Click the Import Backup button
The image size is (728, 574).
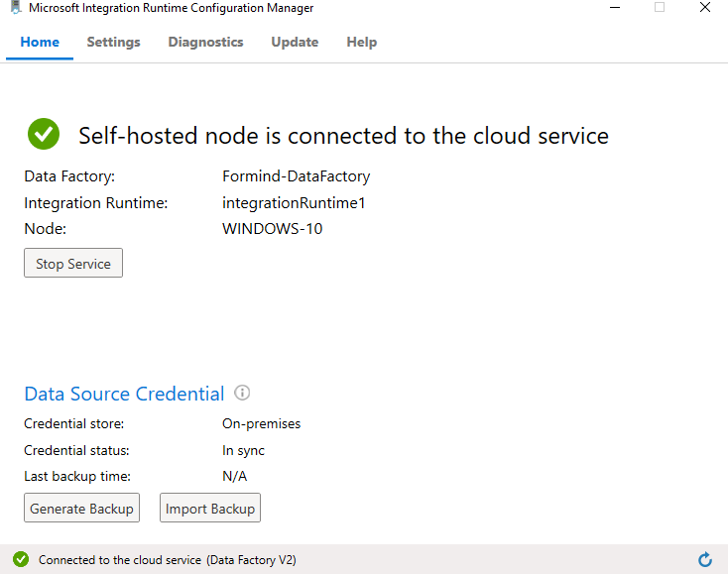tap(210, 508)
